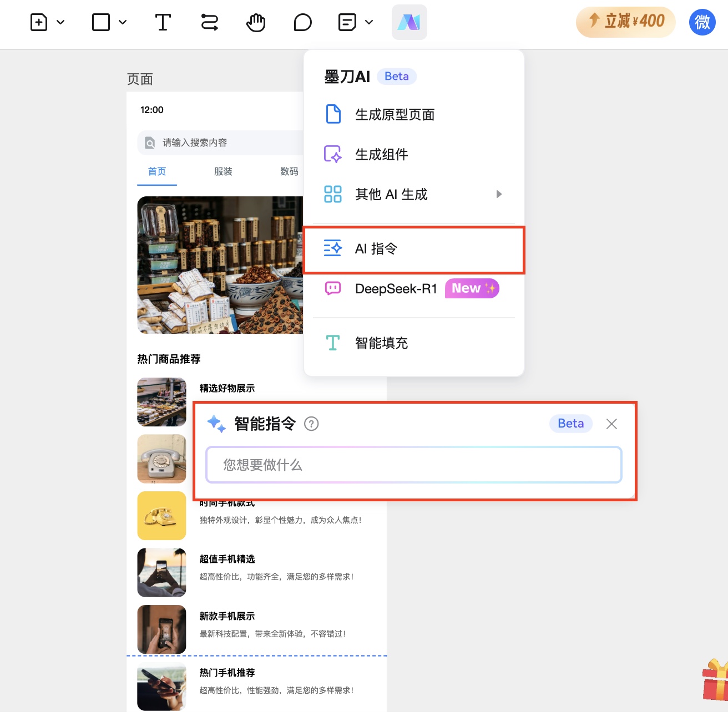Click the 精选好物展示 title text
Viewport: 728px width, 712px height.
[x=228, y=388]
